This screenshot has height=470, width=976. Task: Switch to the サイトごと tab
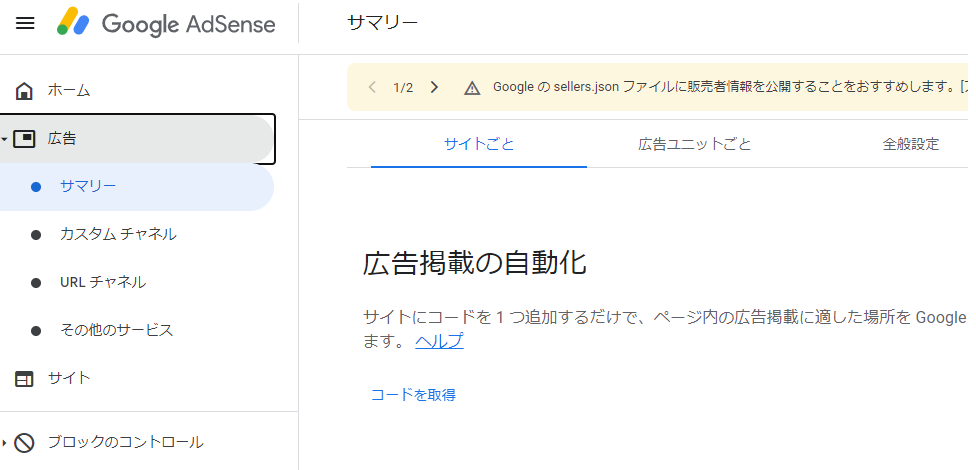coord(479,144)
